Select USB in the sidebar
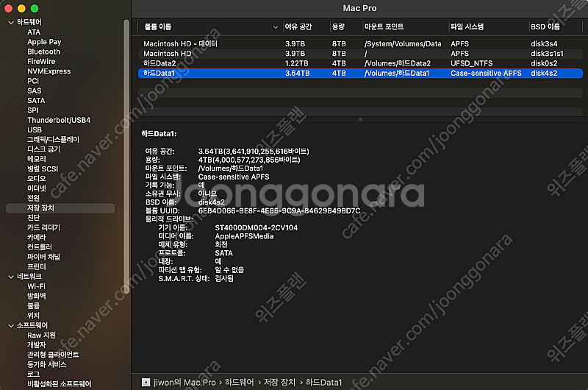Screen dimensions: 588x390 (35, 130)
